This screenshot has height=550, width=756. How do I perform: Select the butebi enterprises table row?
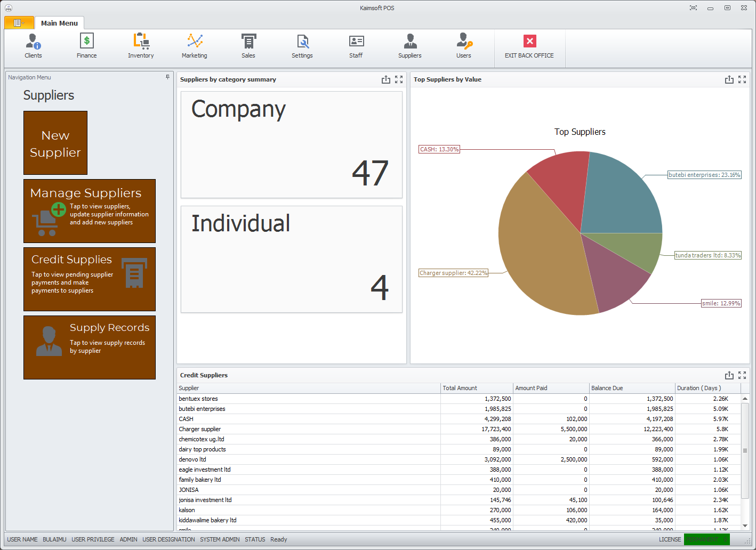coord(459,409)
